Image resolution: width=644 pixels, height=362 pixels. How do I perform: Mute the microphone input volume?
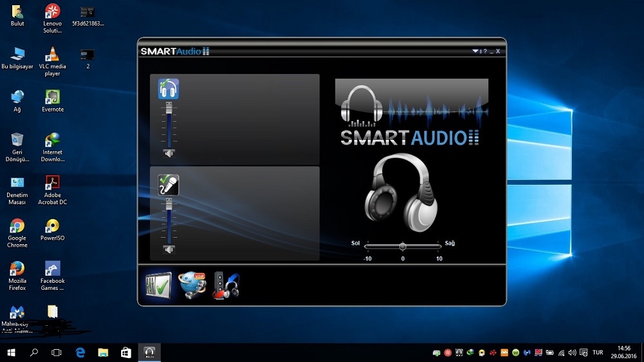pyautogui.click(x=169, y=249)
